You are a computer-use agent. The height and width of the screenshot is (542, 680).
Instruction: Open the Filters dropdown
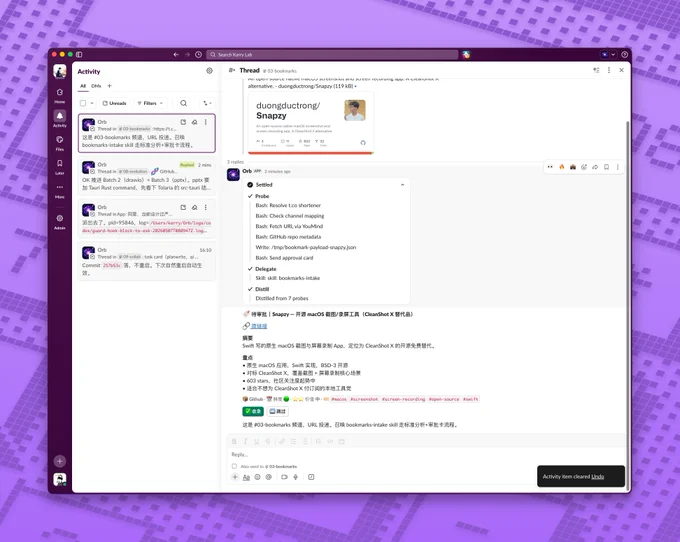coord(150,103)
